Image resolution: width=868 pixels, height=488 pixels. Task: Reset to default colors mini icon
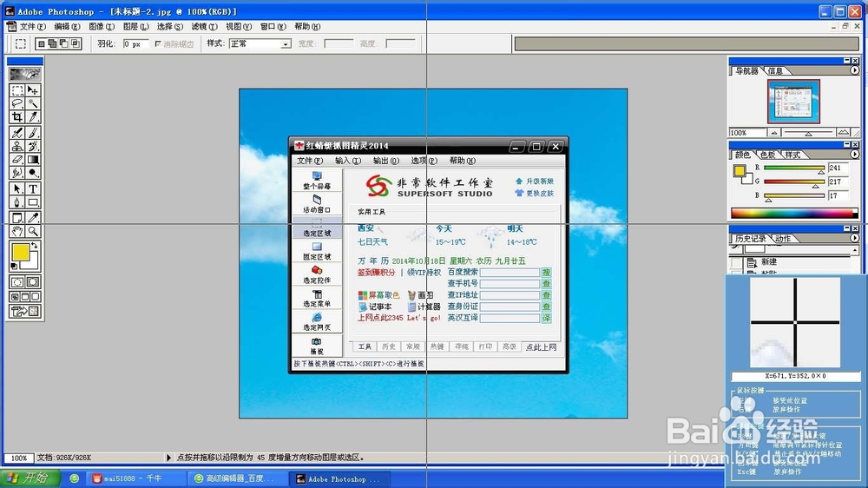tap(14, 266)
